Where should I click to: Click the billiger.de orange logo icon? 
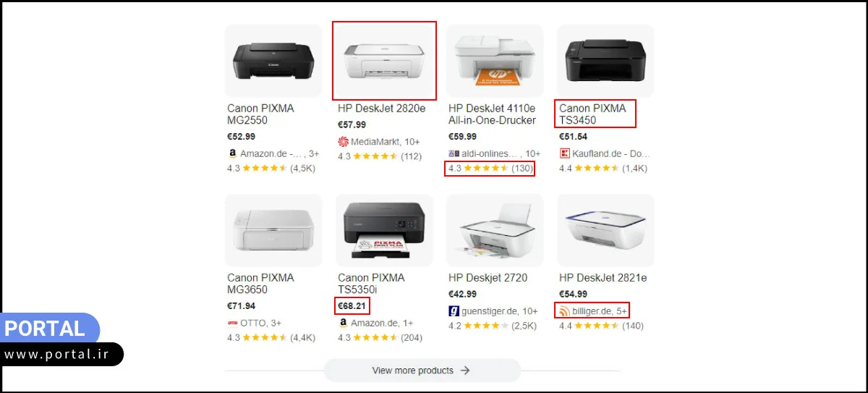[x=564, y=311]
